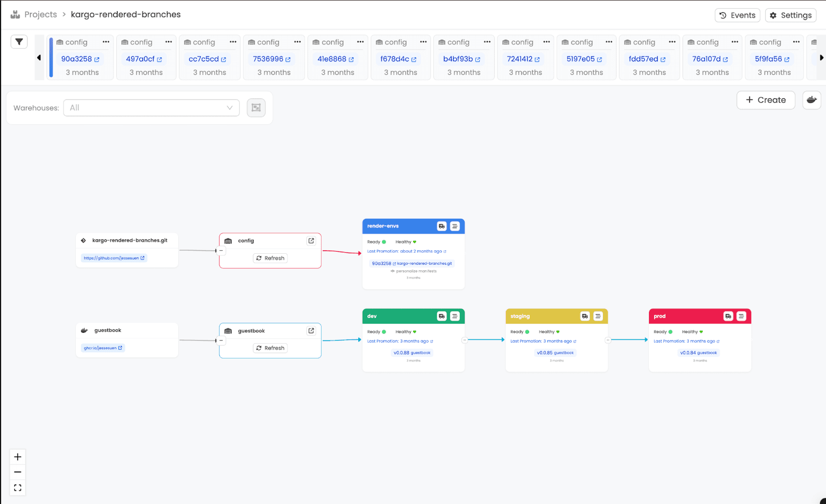Click Refresh on guestbook warehouse

(x=270, y=348)
